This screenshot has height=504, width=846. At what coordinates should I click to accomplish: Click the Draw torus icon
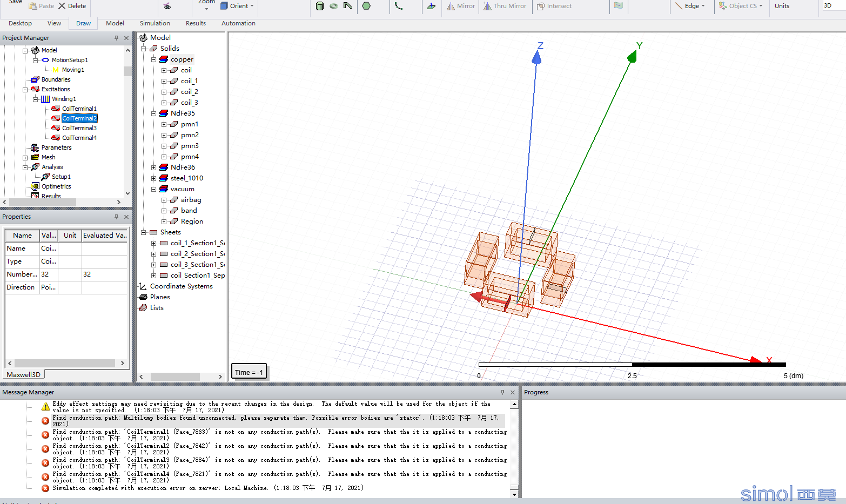coord(334,6)
